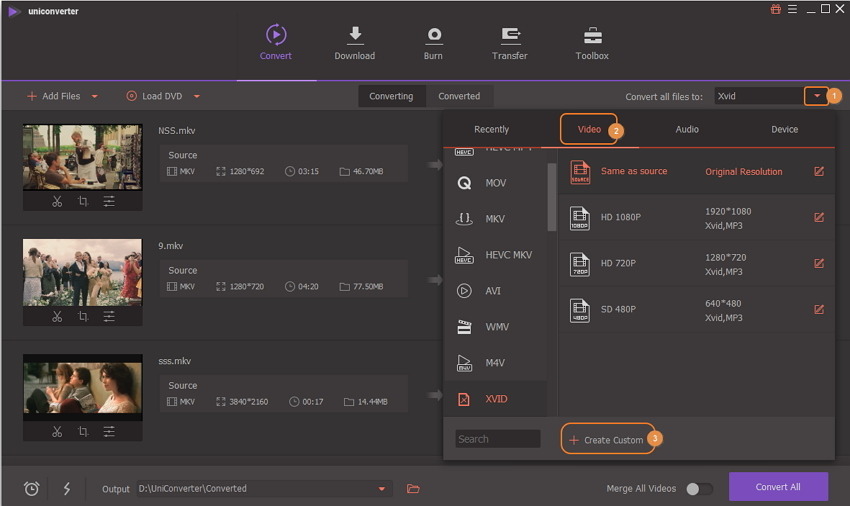Viewport: 850px width, 506px height.
Task: Click the sss.mkv video thumbnail
Action: tap(82, 388)
